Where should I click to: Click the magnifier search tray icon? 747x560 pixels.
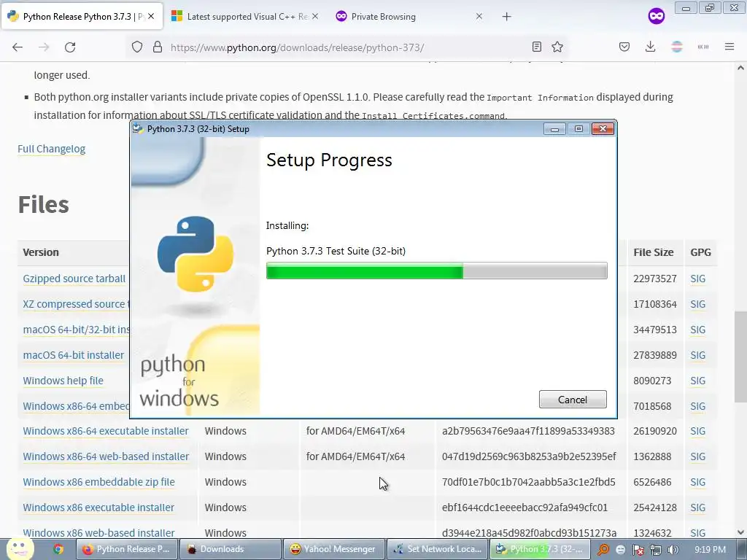[x=603, y=550]
